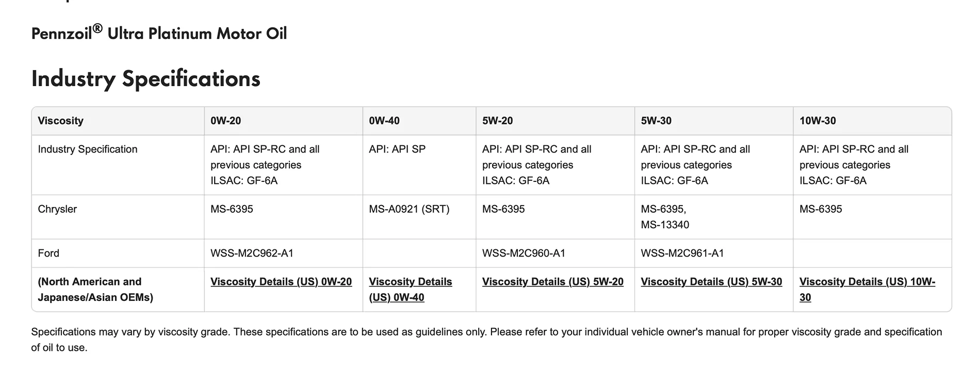Click the Industry Specifications heading
Screen dimensions: 980x390
pos(146,79)
